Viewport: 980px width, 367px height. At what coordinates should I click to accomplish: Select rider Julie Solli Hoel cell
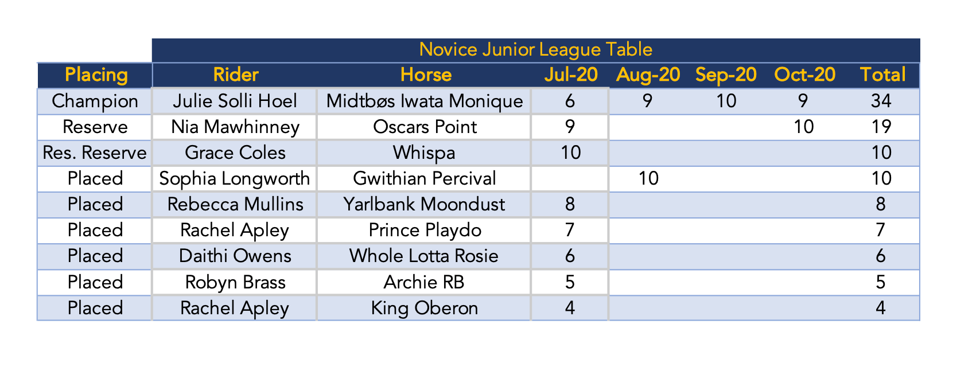point(235,101)
